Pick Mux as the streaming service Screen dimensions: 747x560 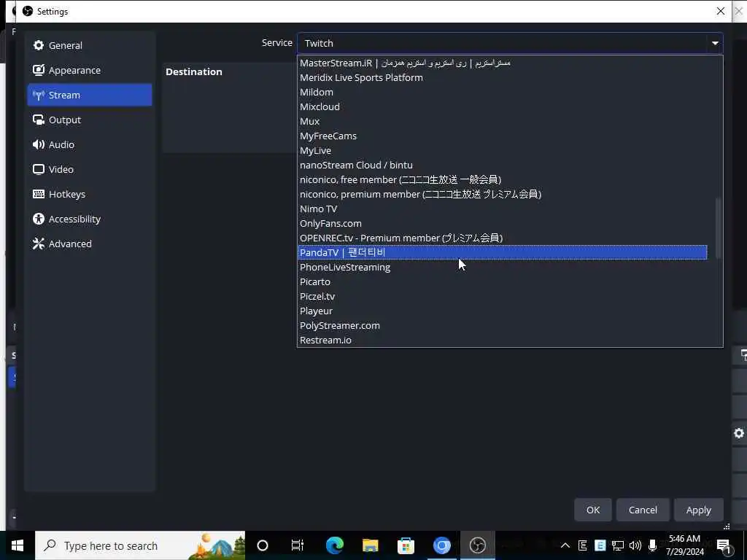[x=503, y=122]
